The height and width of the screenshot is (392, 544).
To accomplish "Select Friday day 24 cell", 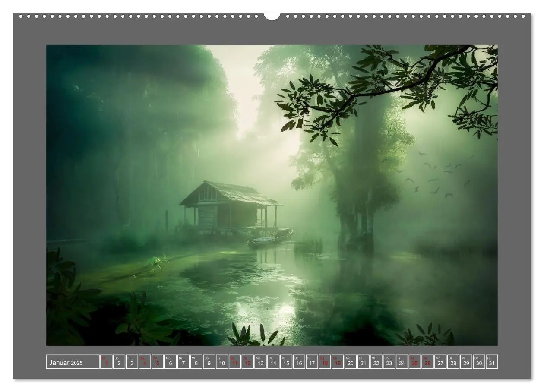I will (402, 362).
